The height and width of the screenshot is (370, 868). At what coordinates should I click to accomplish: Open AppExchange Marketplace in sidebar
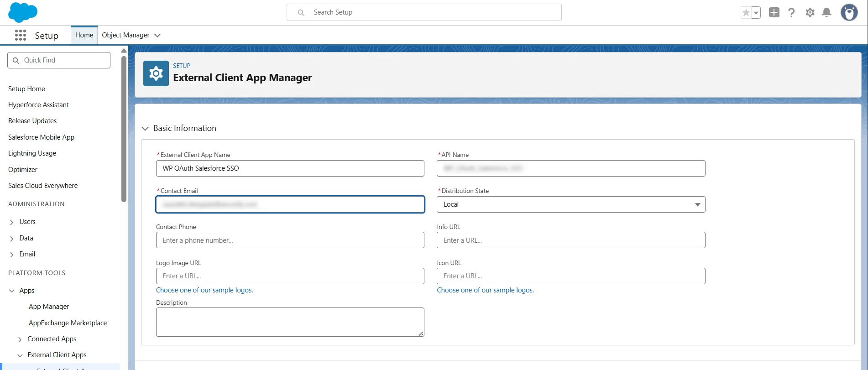coord(68,323)
